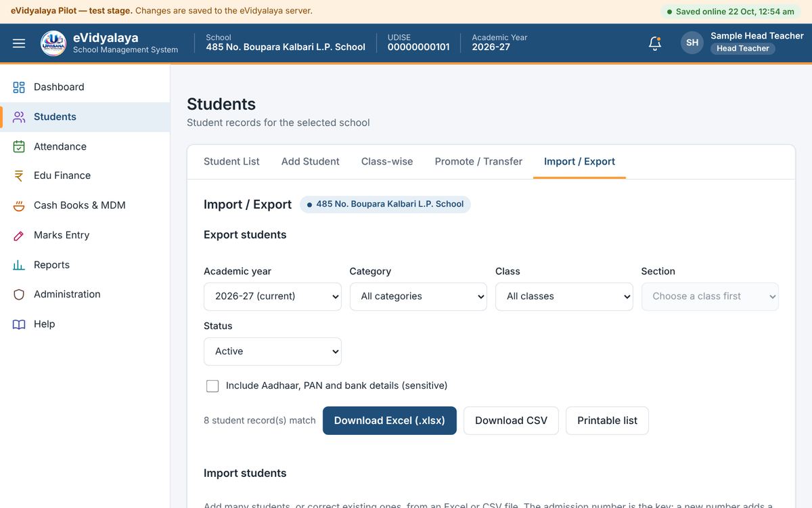Open Edu Finance in sidebar
Image resolution: width=812 pixels, height=508 pixels.
(x=85, y=175)
